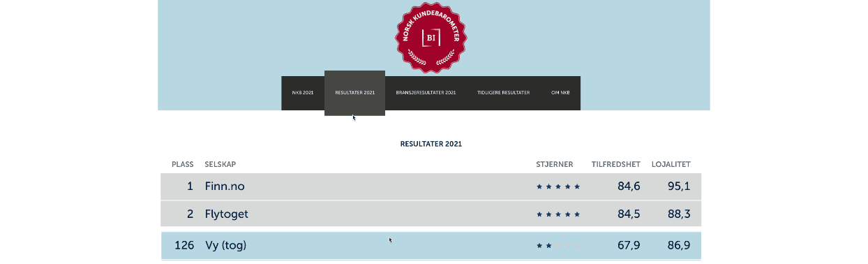Click Vy (tog) loyalty score 86,9
The height and width of the screenshot is (264, 868).
679,246
